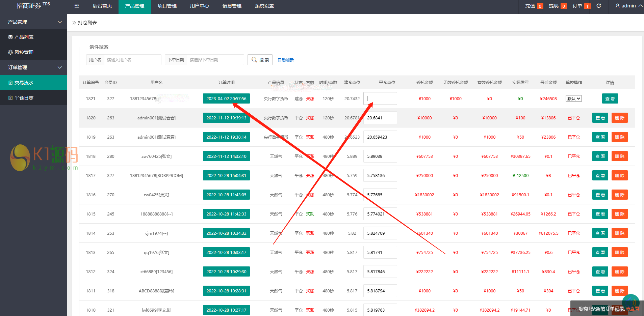Expand the admin user menu
Screen dimensions: 644x316
click(628, 6)
